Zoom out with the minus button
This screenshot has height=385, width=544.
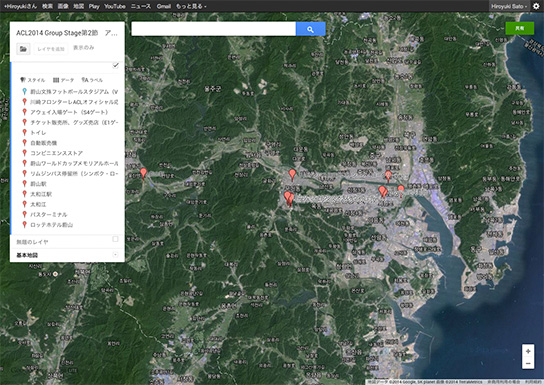pyautogui.click(x=528, y=363)
